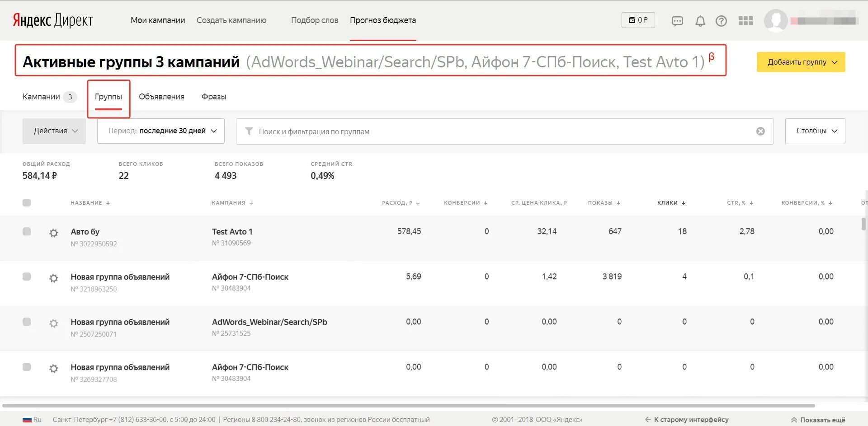Open gear for group № 3218963250

(54, 278)
